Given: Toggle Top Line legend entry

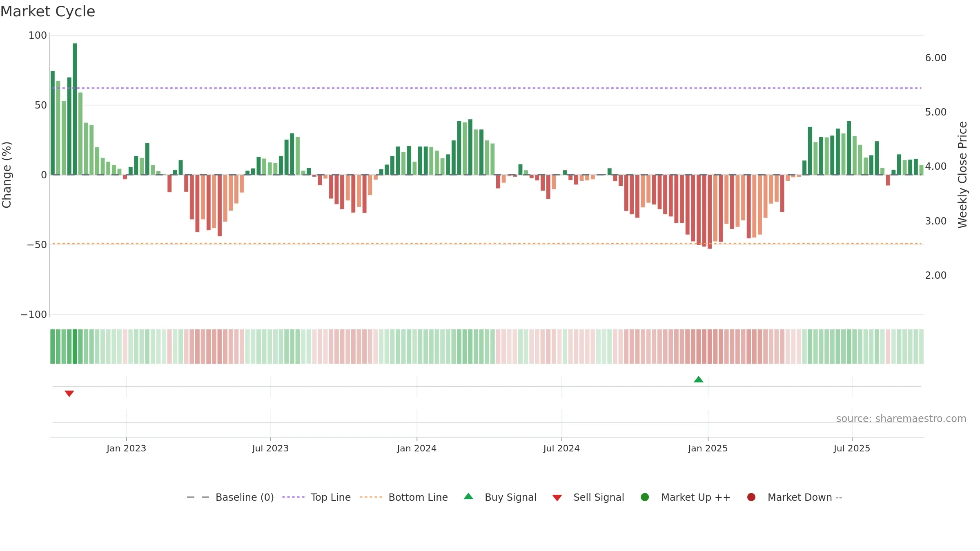Looking at the screenshot, I should coord(316,498).
